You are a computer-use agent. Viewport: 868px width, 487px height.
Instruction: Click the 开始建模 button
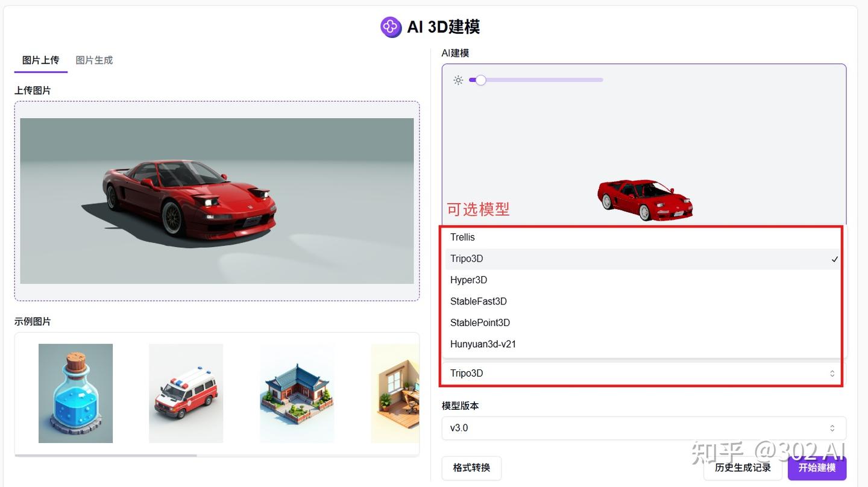tap(817, 467)
